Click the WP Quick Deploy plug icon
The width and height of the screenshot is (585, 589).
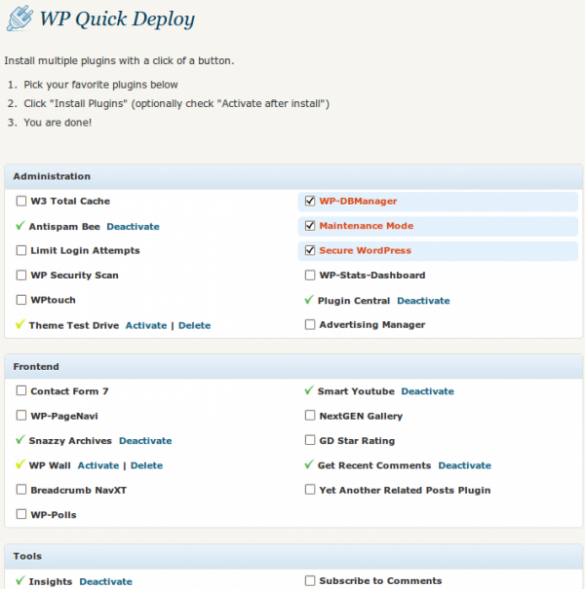click(x=20, y=18)
